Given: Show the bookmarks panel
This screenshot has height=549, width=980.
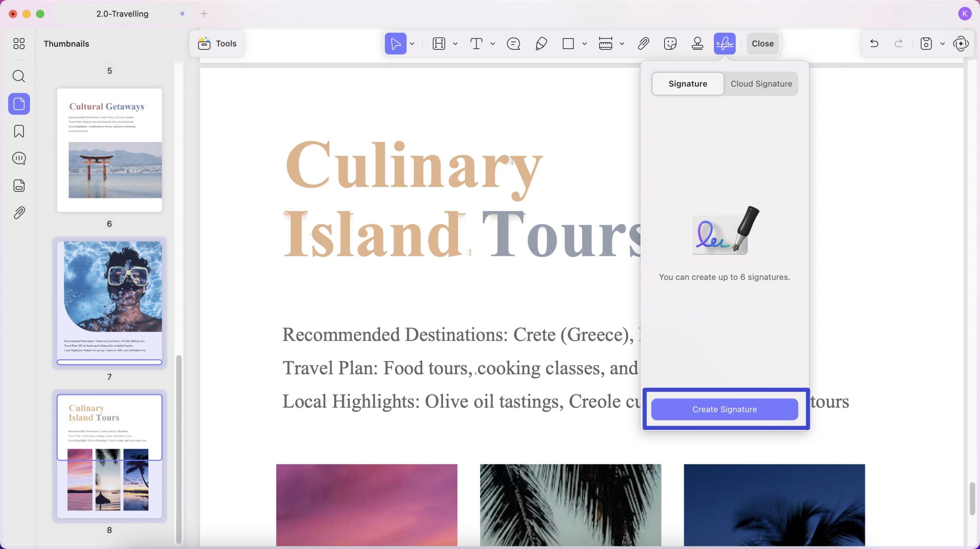Looking at the screenshot, I should click(19, 131).
